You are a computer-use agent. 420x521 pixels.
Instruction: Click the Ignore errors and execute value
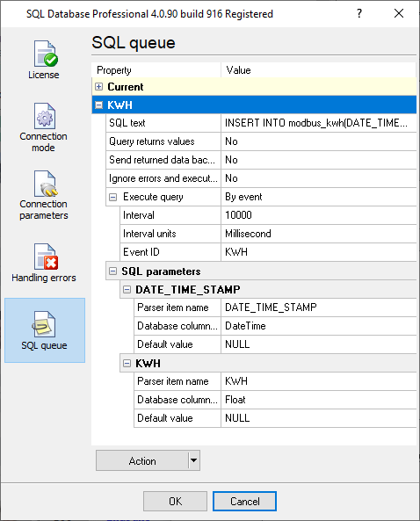[318, 178]
